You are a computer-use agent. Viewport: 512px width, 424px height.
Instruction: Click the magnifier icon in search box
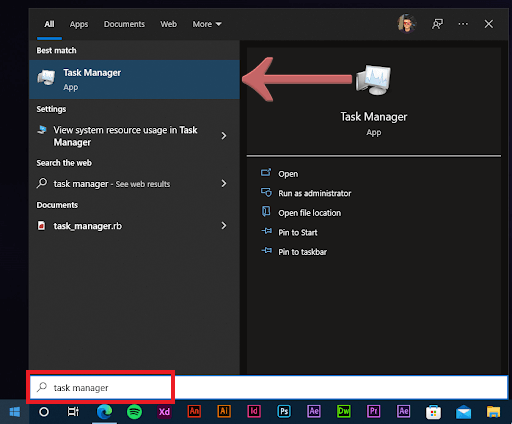(42, 387)
